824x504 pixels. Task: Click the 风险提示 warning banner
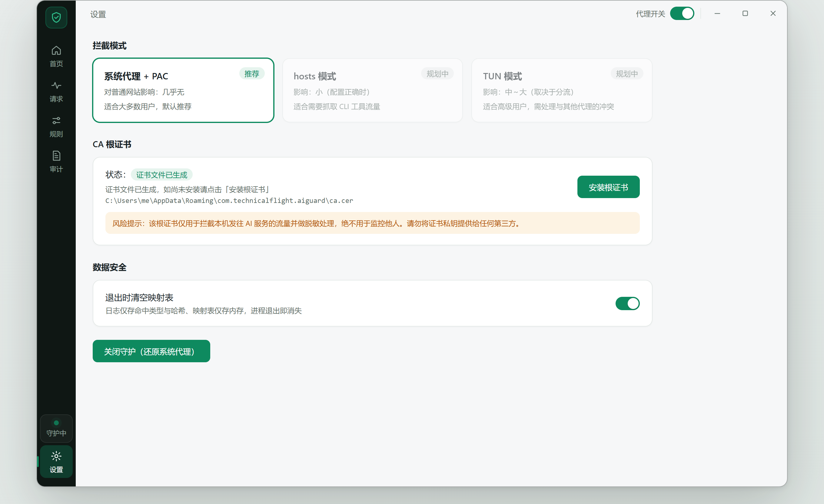pyautogui.click(x=373, y=223)
